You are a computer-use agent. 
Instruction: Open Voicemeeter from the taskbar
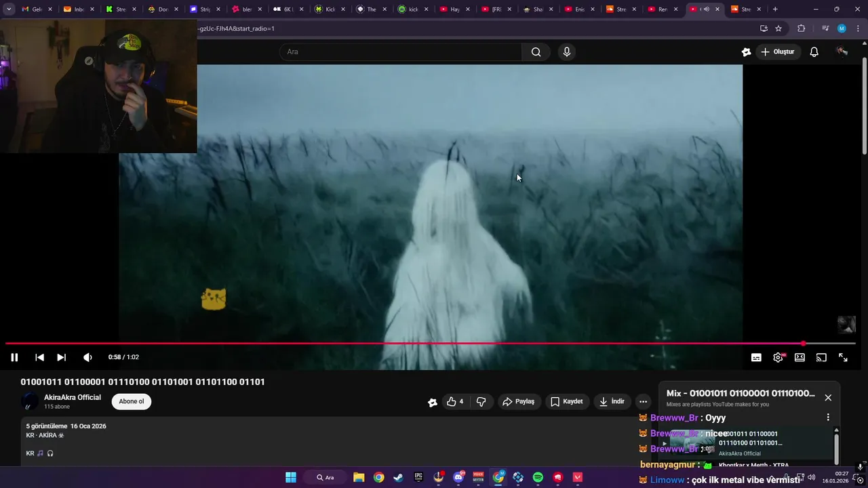[478, 477]
